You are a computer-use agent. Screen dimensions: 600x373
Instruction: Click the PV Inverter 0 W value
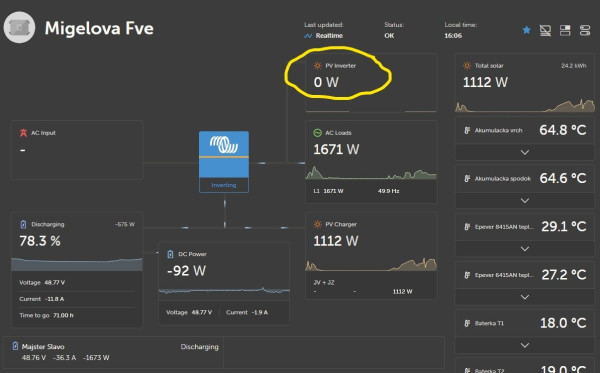[x=326, y=82]
